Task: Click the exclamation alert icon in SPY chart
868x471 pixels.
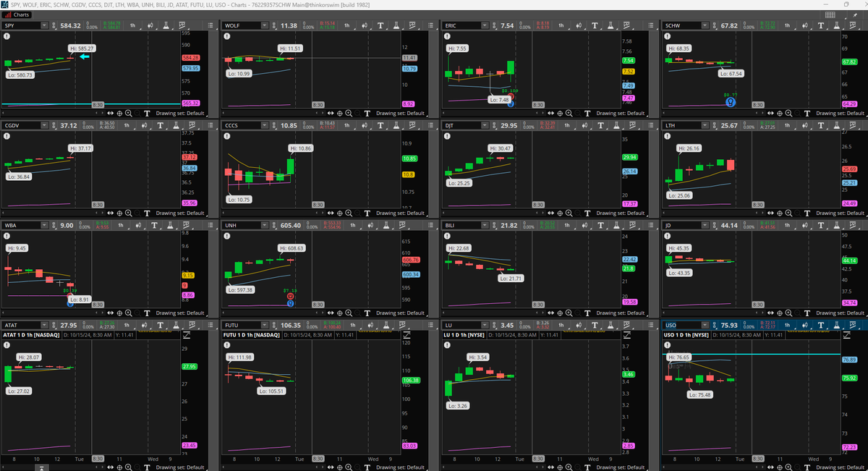Action: tap(7, 36)
